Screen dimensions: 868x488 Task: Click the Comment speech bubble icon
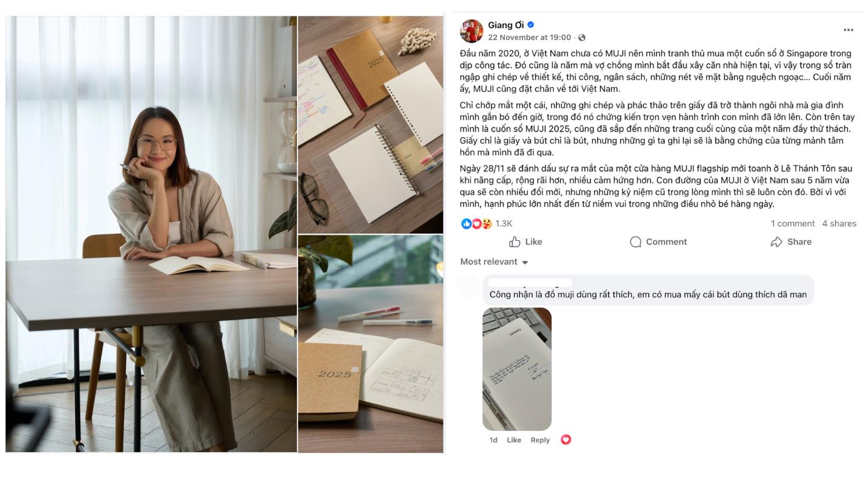click(635, 242)
